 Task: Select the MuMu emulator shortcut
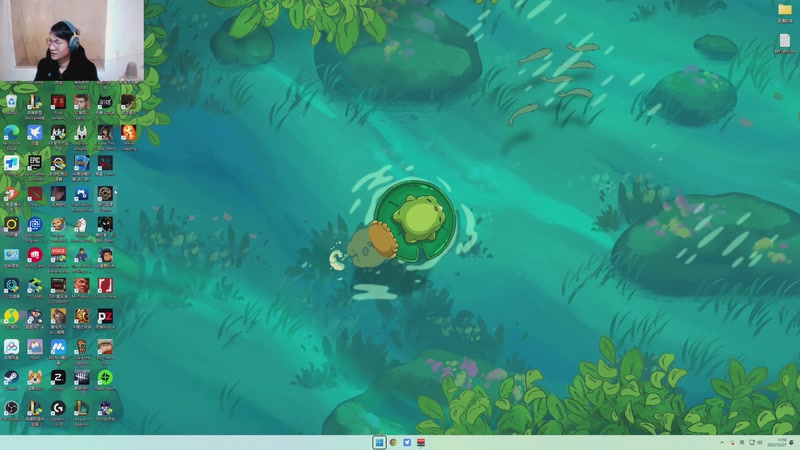58,347
